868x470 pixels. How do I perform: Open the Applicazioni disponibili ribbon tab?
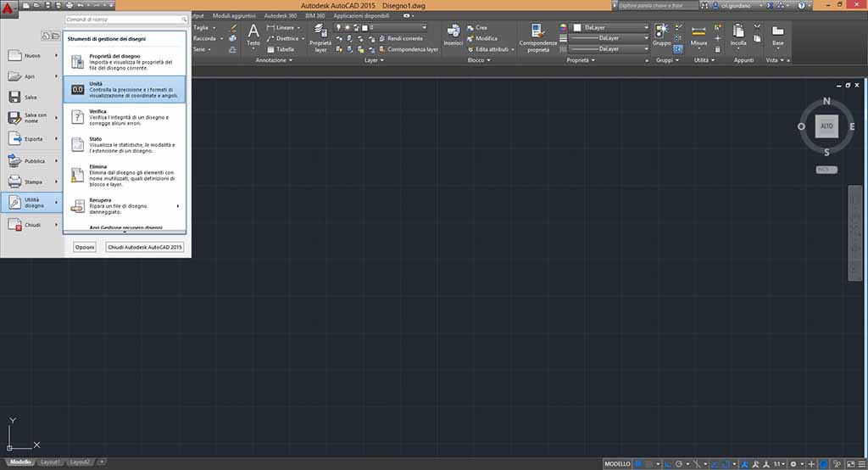point(361,16)
